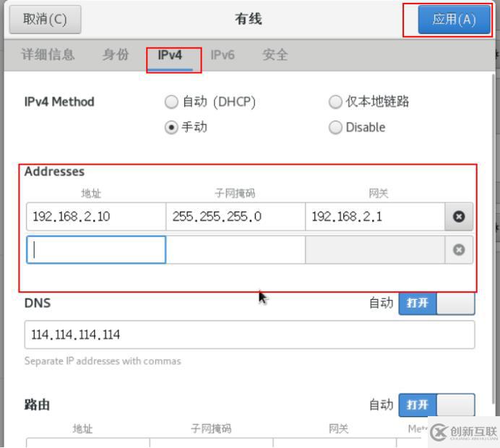The height and width of the screenshot is (448, 500).
Task: Open the 安全 tab
Action: (x=275, y=54)
